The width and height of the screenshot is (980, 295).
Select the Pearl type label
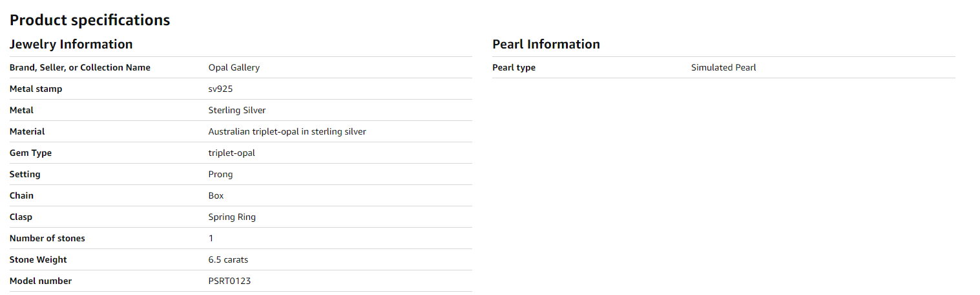pos(514,67)
